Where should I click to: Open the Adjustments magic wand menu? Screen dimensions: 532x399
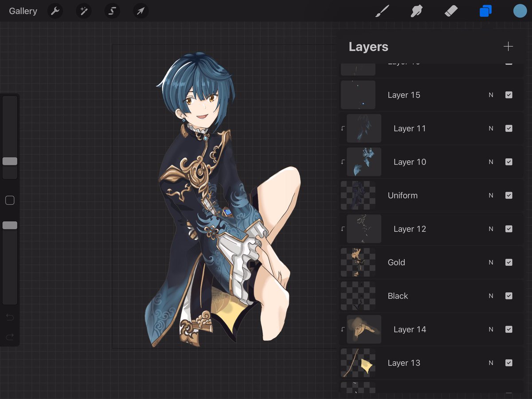coord(83,11)
